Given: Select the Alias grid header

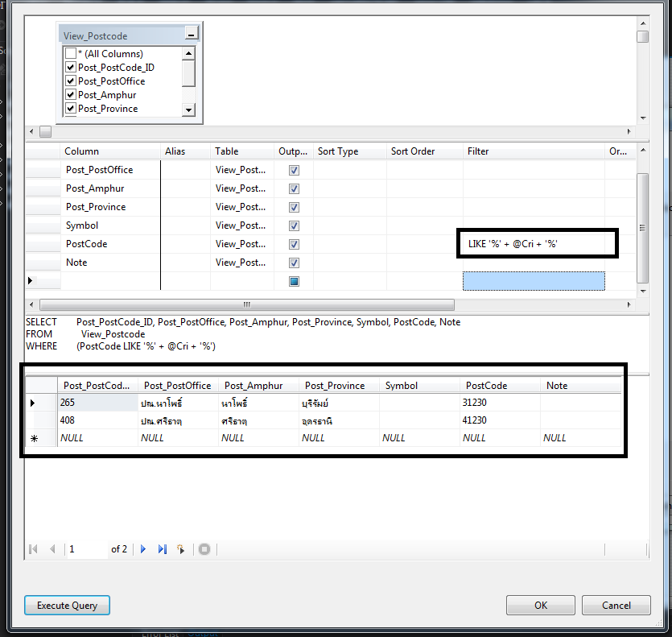Looking at the screenshot, I should (x=185, y=151).
